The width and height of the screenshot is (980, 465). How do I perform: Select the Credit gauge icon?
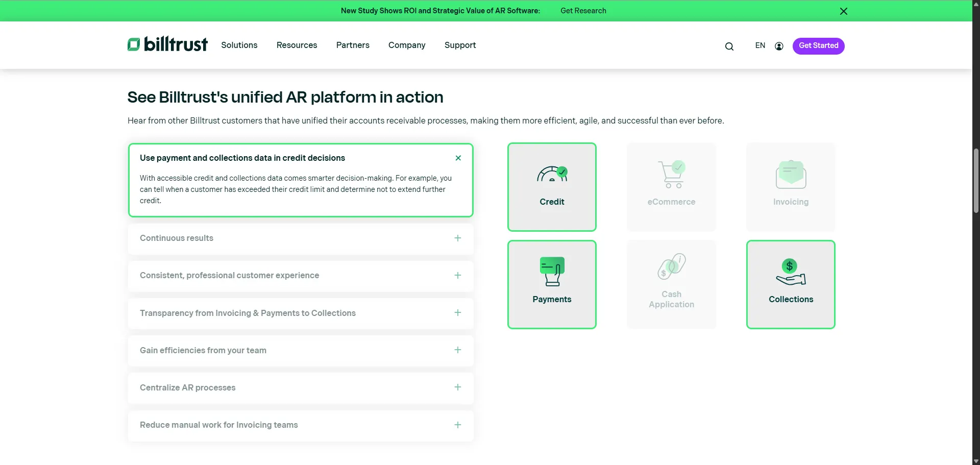552,174
